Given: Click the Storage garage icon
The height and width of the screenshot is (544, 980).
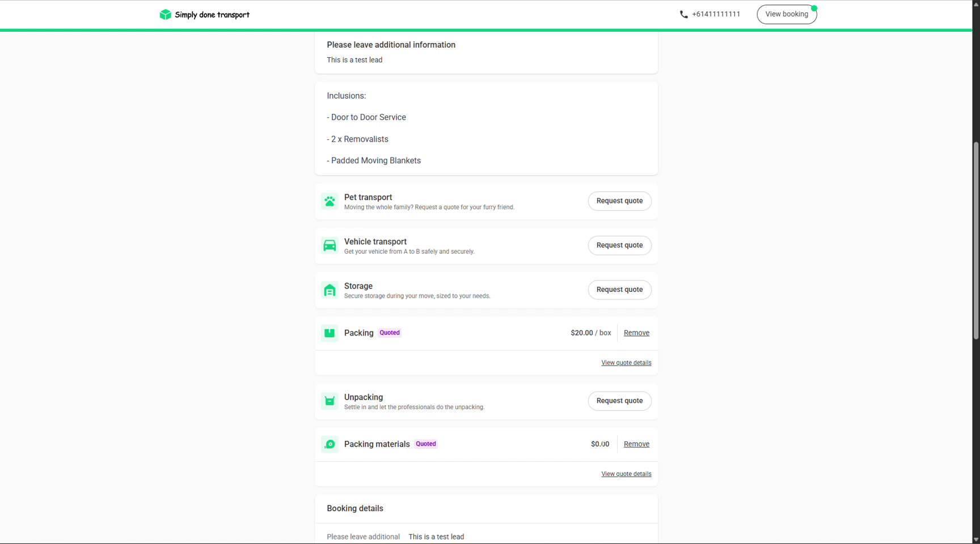Looking at the screenshot, I should click(x=330, y=290).
